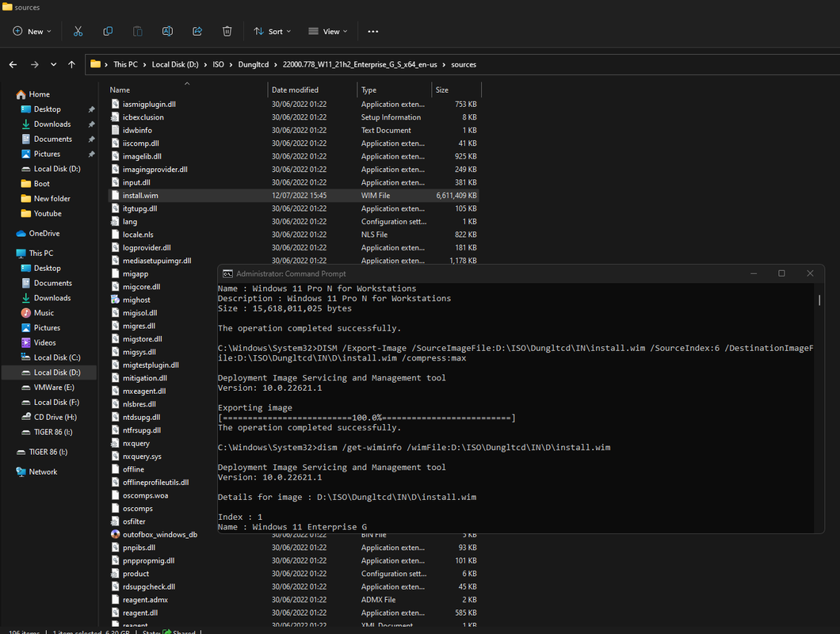Open the New dropdown menu

coord(32,31)
